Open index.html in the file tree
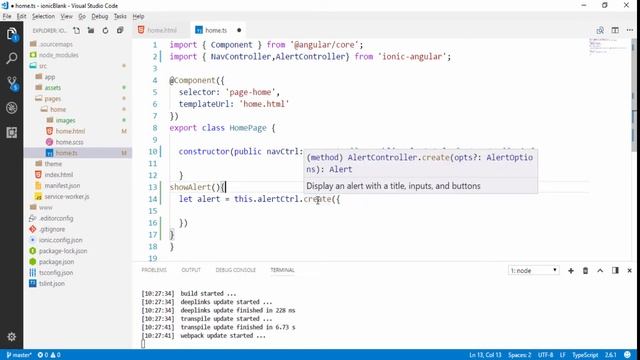 click(78, 175)
